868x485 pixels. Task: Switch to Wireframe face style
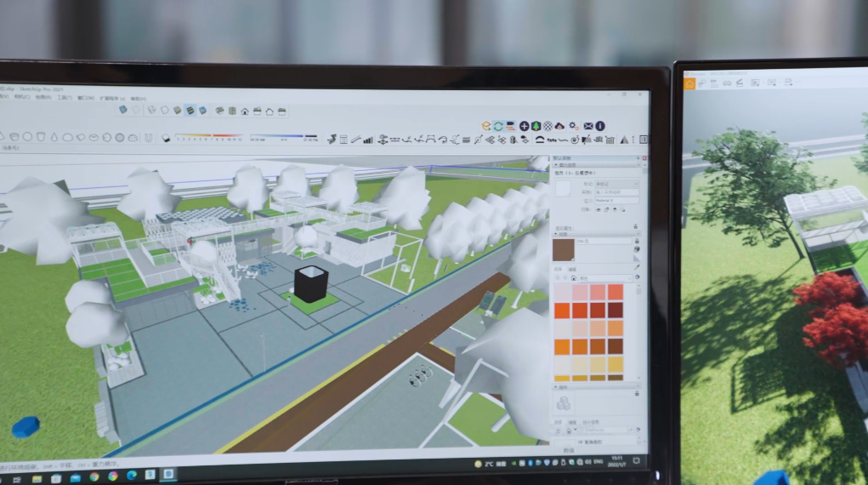[151, 111]
